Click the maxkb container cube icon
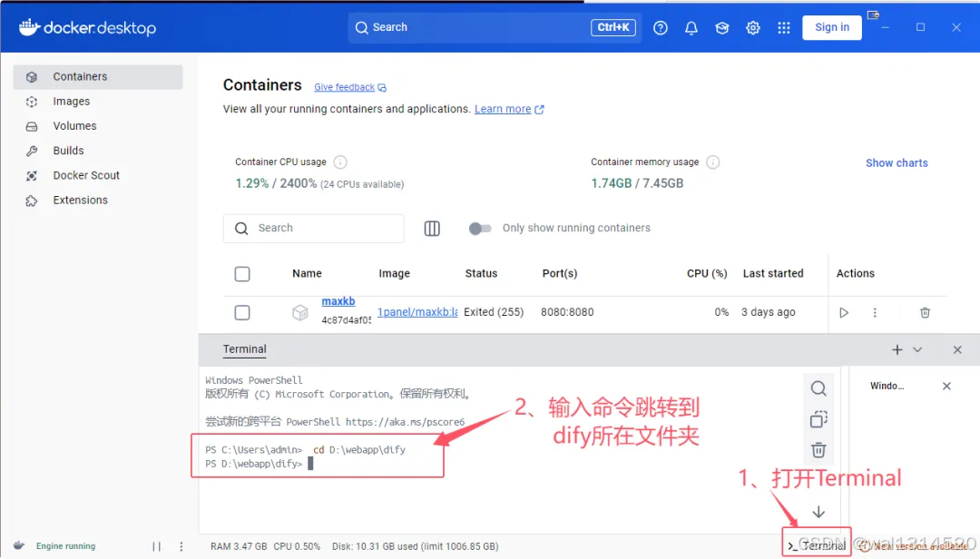The width and height of the screenshot is (980, 559). click(300, 313)
